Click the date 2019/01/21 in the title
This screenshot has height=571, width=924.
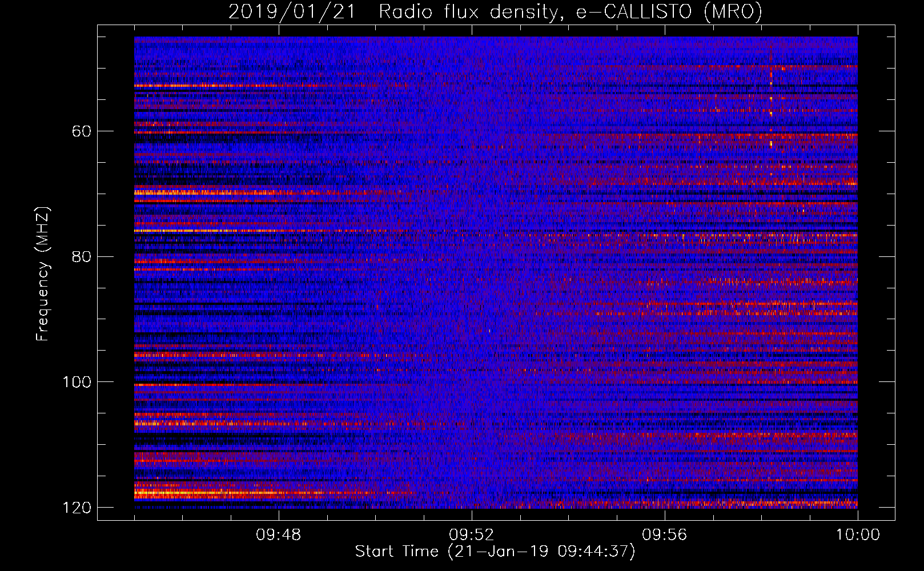click(x=291, y=11)
